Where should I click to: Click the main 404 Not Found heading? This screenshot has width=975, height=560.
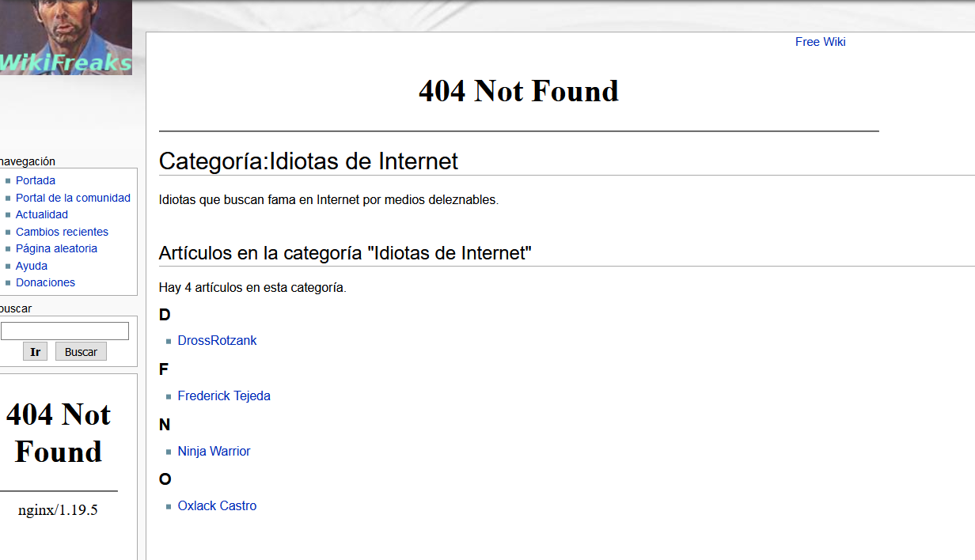point(518,91)
